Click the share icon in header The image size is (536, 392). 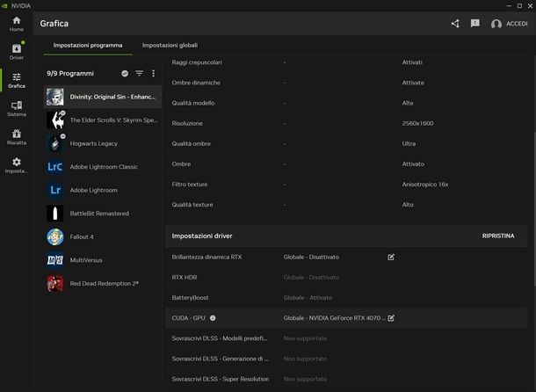pyautogui.click(x=455, y=24)
